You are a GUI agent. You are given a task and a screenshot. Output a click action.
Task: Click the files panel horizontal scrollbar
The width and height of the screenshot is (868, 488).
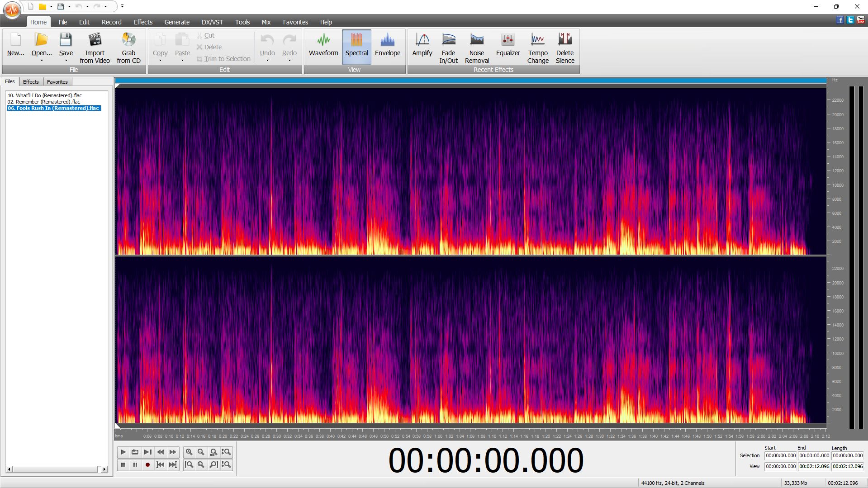(57, 469)
